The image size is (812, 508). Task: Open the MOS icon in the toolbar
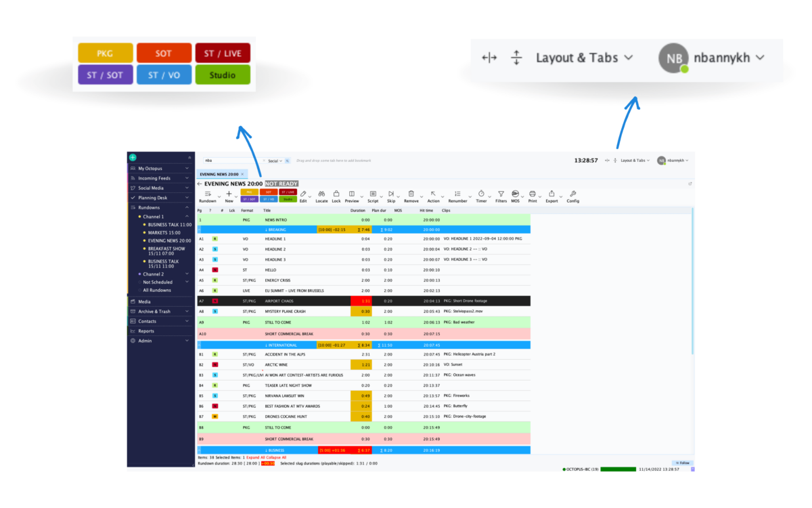click(x=516, y=194)
